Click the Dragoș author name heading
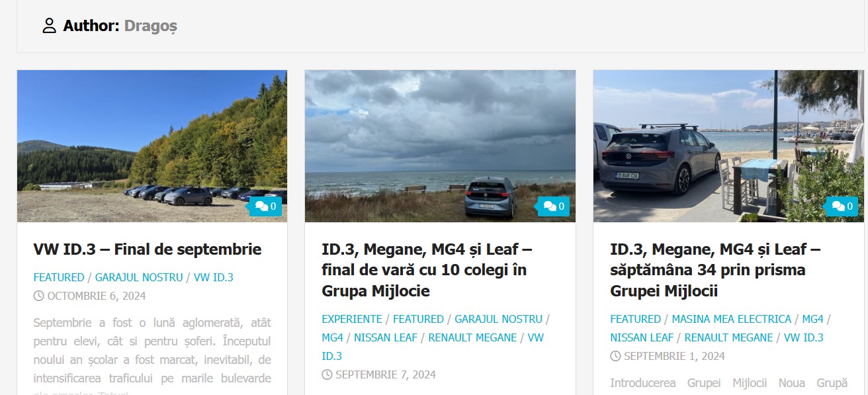 click(x=151, y=26)
